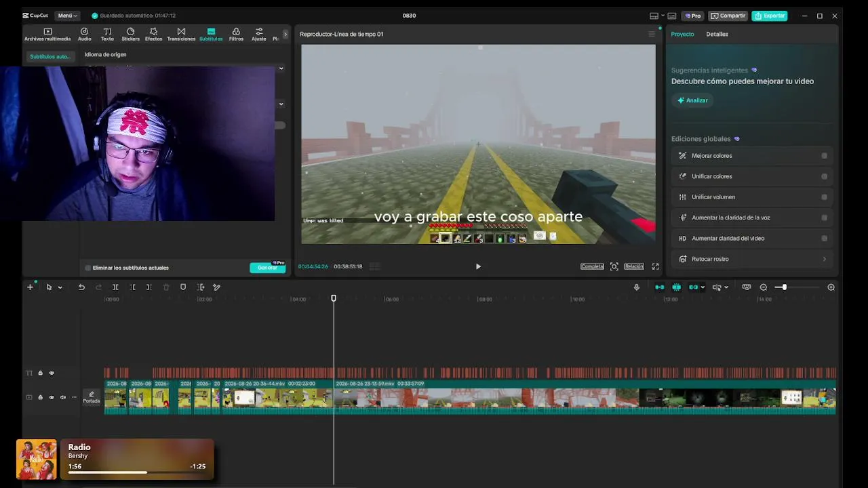Check Eliminar los subtítulos actuales
The image size is (868, 488).
(x=87, y=268)
